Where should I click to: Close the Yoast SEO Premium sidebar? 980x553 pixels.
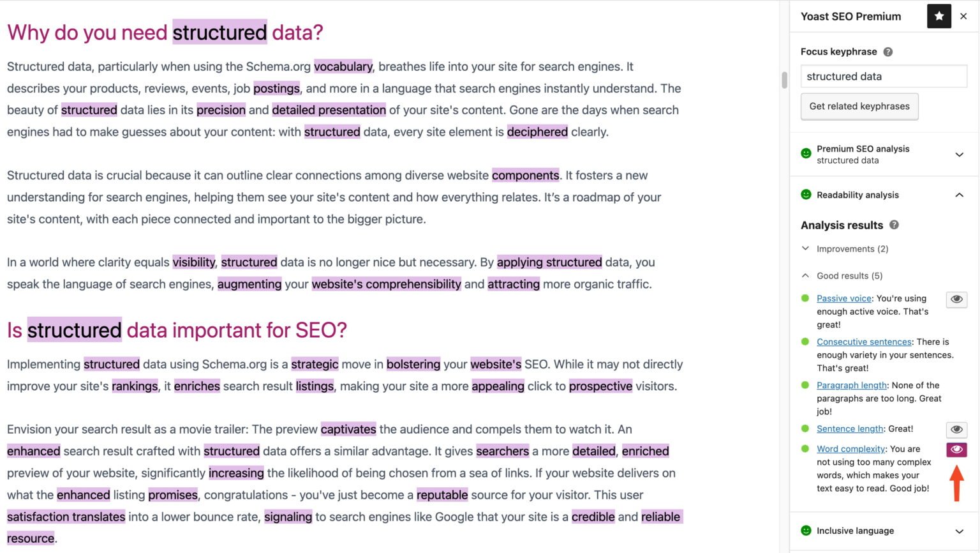(964, 16)
